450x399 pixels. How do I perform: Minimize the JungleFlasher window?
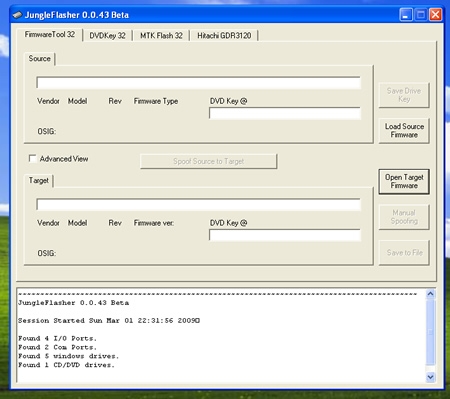pos(406,15)
